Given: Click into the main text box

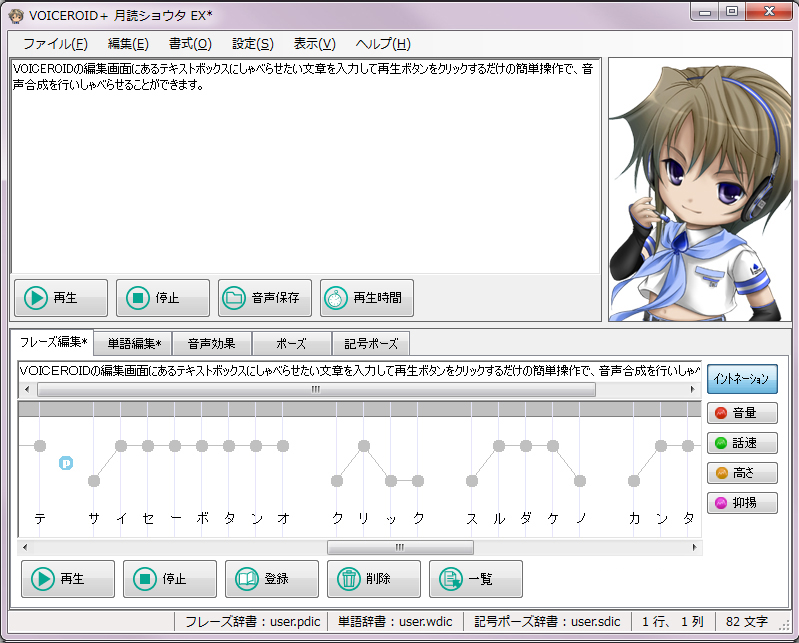Looking at the screenshot, I should (306, 167).
